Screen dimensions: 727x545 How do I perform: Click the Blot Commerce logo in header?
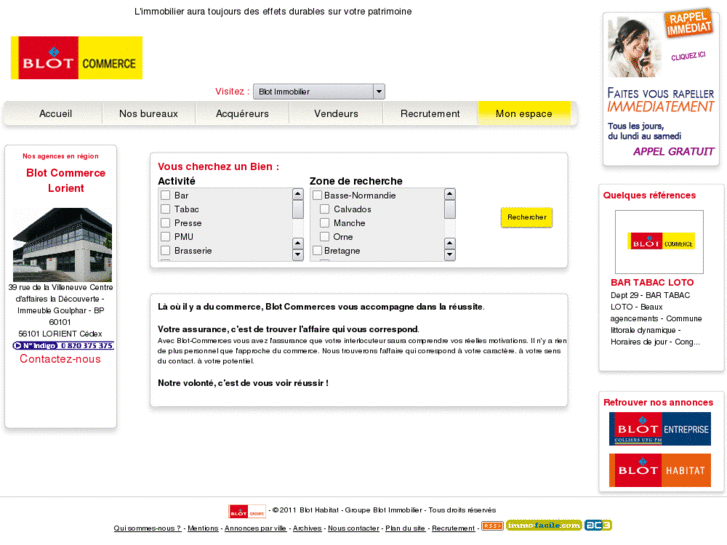pos(77,58)
